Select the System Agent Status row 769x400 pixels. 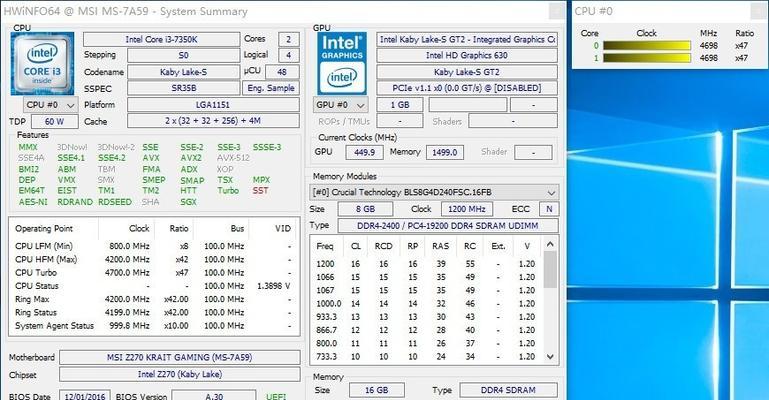pyautogui.click(x=154, y=325)
